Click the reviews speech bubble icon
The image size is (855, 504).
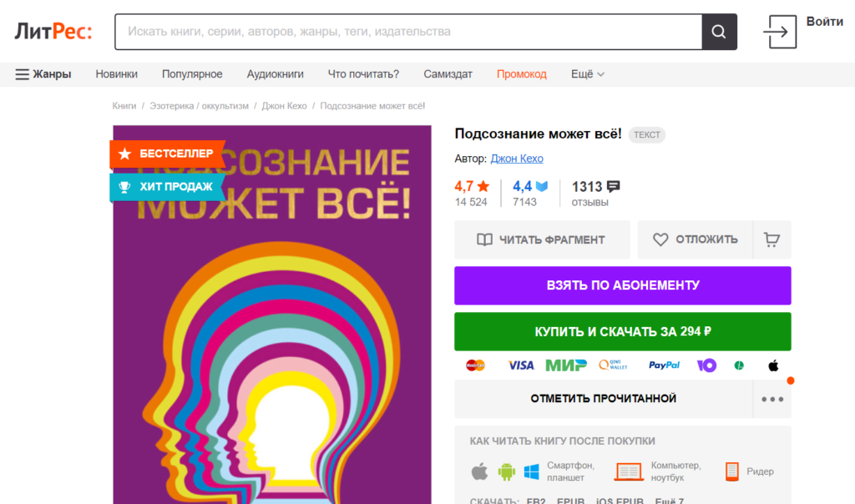pyautogui.click(x=614, y=186)
